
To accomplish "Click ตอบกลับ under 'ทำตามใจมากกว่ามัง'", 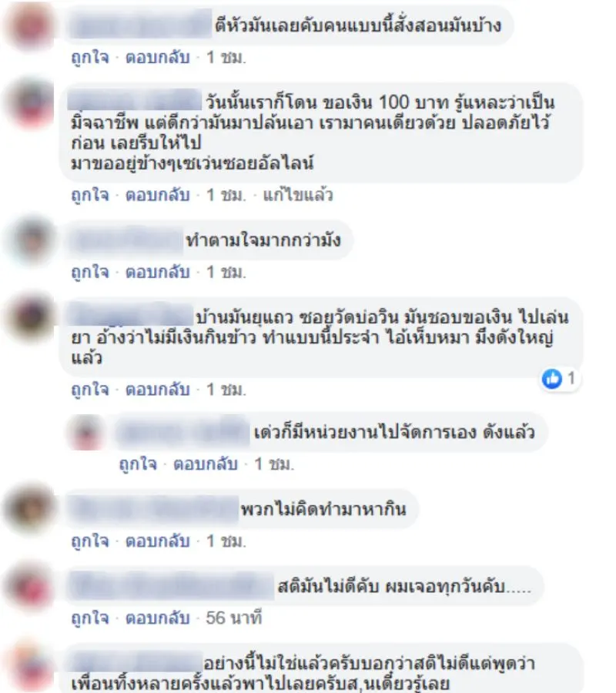I will pos(158,272).
